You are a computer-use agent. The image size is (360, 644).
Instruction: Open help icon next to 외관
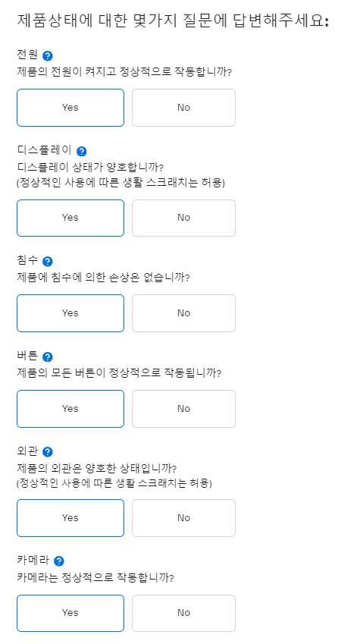point(48,452)
